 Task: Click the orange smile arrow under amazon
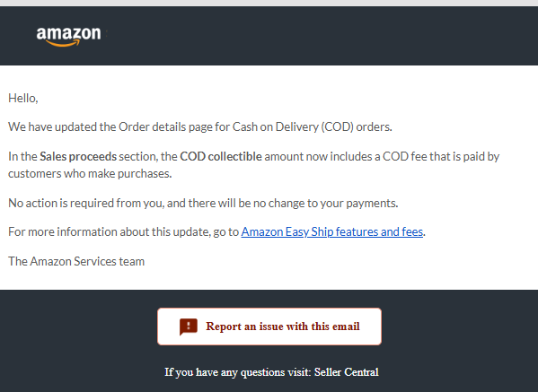(x=63, y=43)
